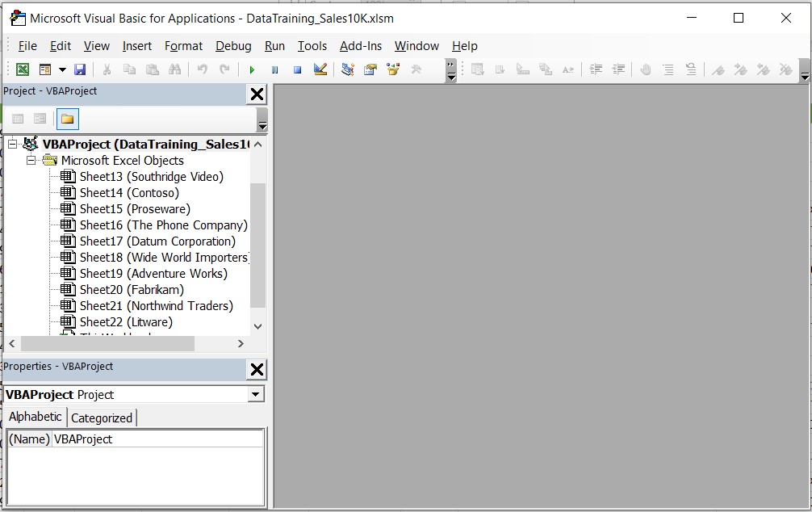Toggle Bookmark flag icon
This screenshot has height=512, width=812.
point(718,69)
